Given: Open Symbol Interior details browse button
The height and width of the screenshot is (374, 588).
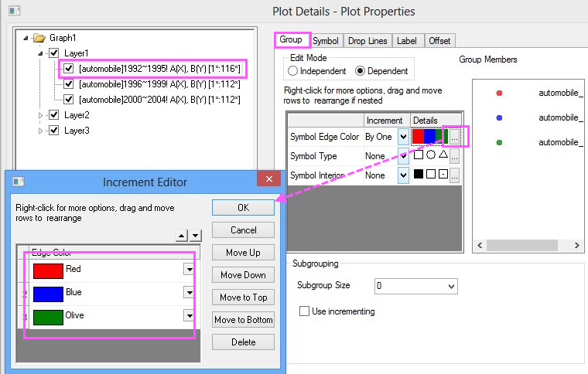Looking at the screenshot, I should tap(455, 175).
